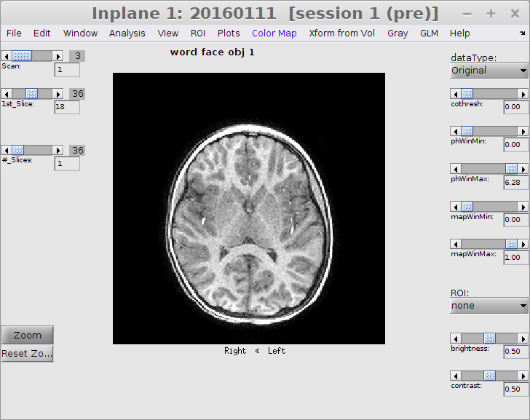Click left arrow of 1st_Slice slider

pyautogui.click(x=7, y=94)
